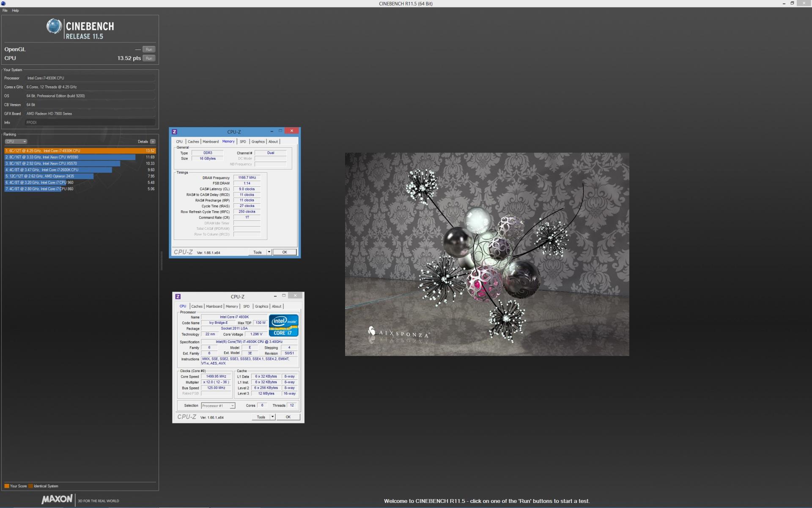Screen dimensions: 812x508
Task: Switch to CPU tab in upper CPU-Z window
Action: click(179, 142)
